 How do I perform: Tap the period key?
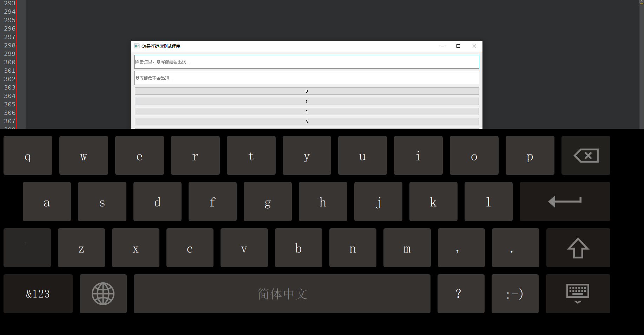(x=515, y=248)
